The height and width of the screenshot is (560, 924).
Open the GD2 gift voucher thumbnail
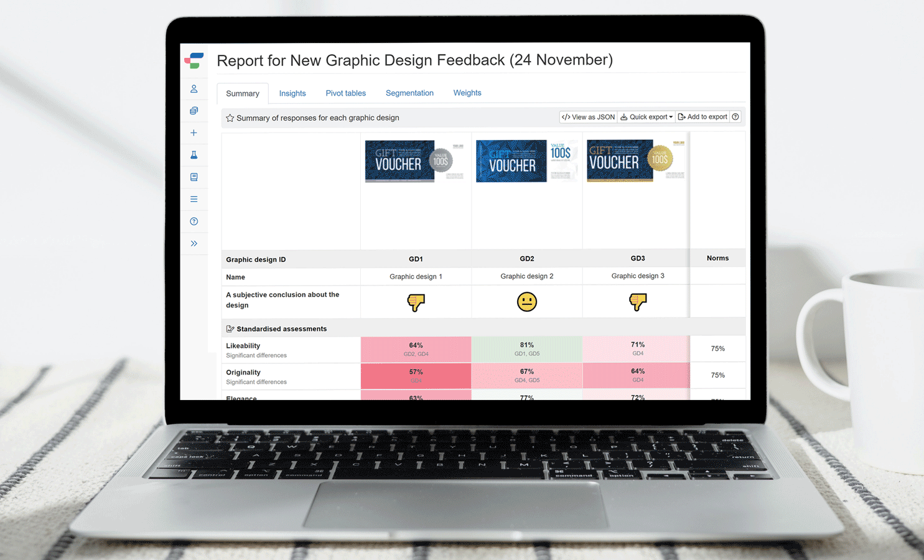pos(527,161)
